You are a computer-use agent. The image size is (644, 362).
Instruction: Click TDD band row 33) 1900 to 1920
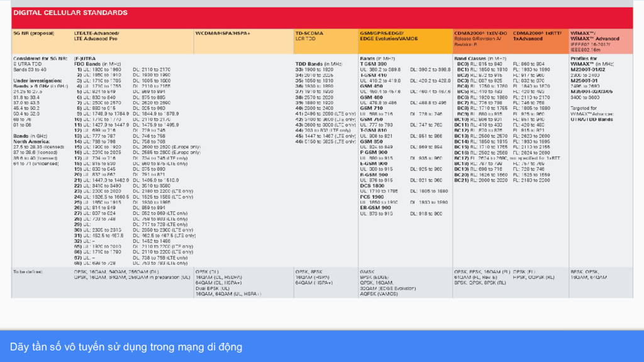(314, 70)
